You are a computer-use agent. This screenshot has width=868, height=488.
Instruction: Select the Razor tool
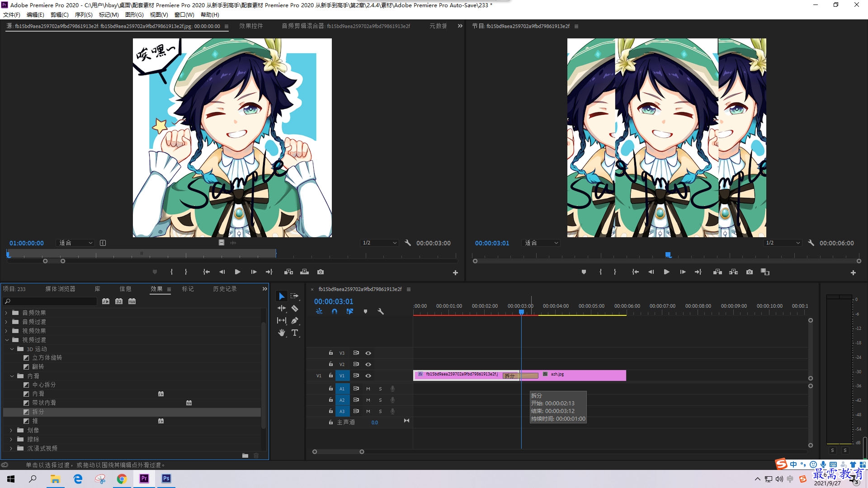click(x=295, y=308)
